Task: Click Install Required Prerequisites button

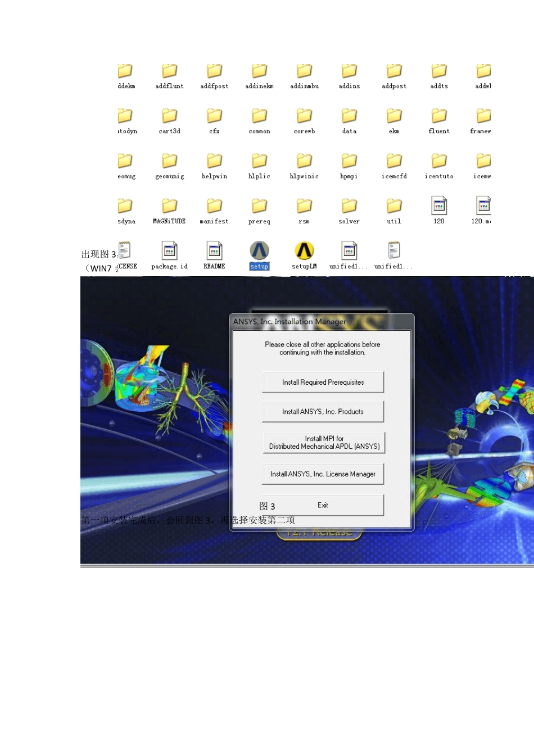Action: point(323,382)
